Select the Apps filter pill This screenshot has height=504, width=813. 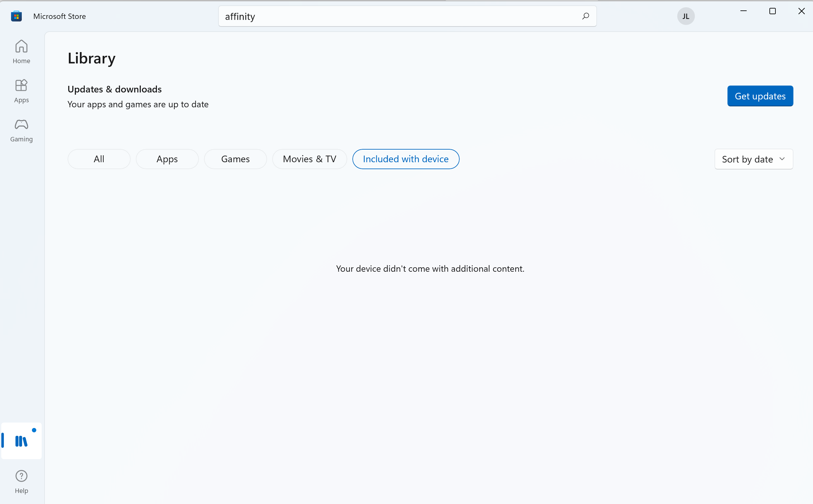point(167,159)
